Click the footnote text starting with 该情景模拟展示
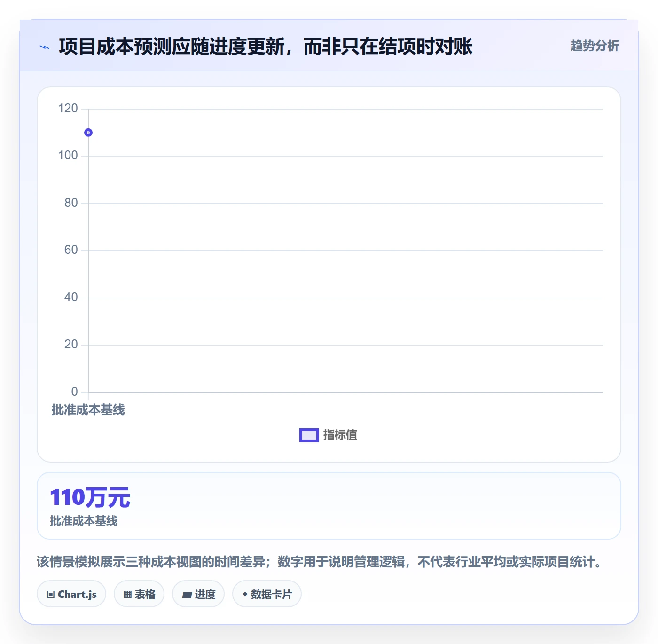 click(x=321, y=562)
